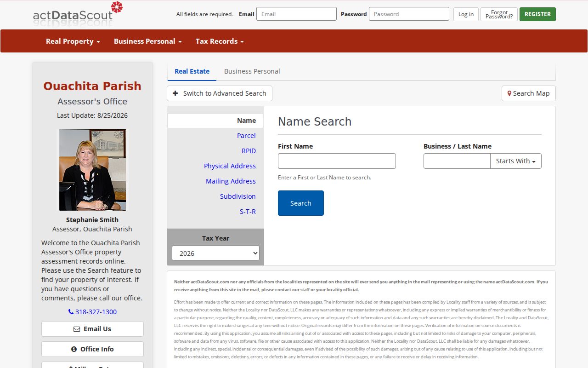
Task: Select the Name search type
Action: (215, 121)
